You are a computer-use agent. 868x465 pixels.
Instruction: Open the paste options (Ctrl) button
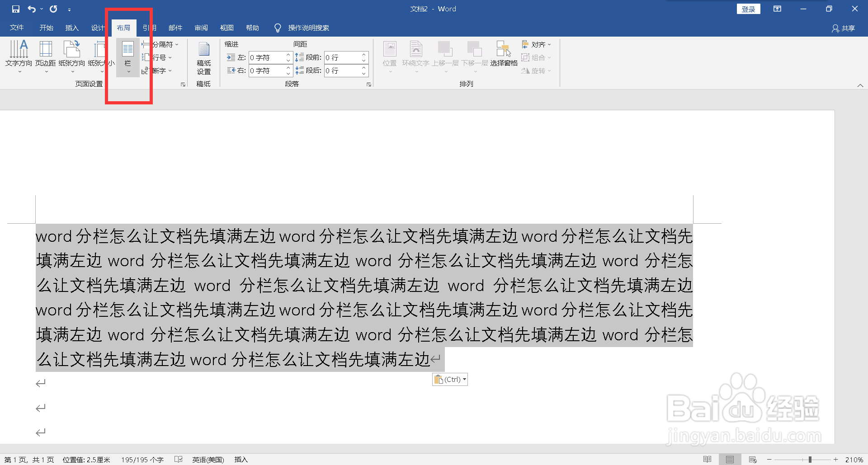pos(450,380)
